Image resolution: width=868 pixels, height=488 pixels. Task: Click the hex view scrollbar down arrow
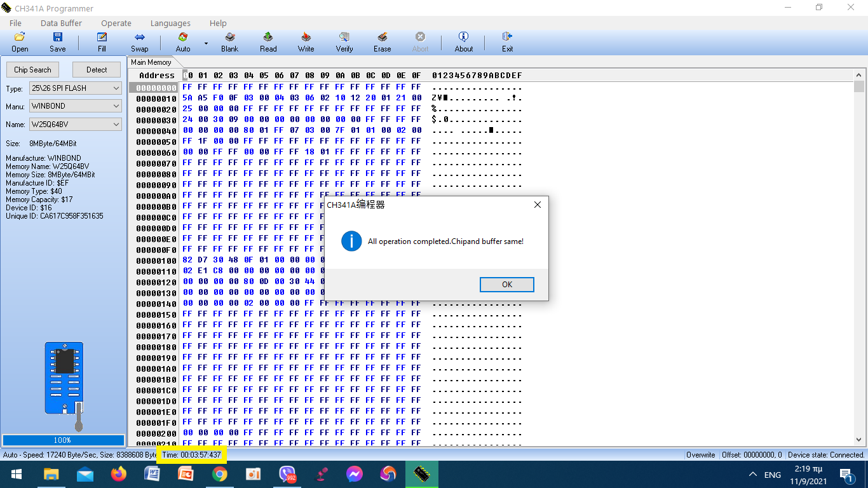tap(859, 440)
